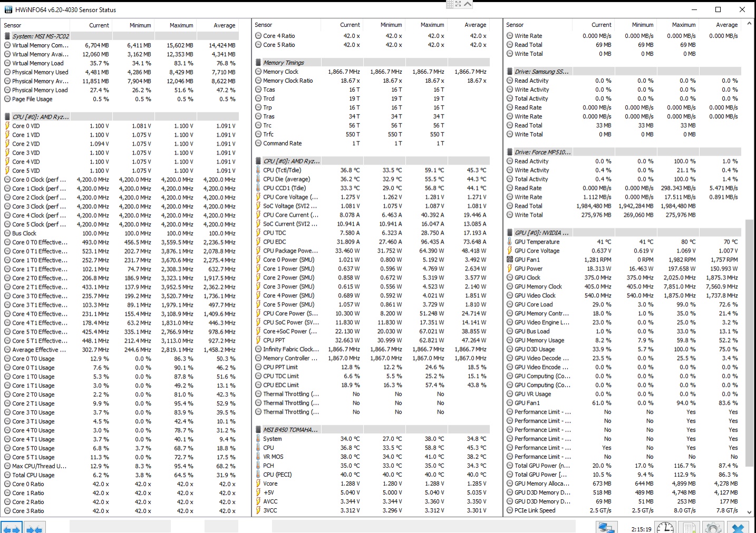Click the Maximum column header in the middle panel

432,25
